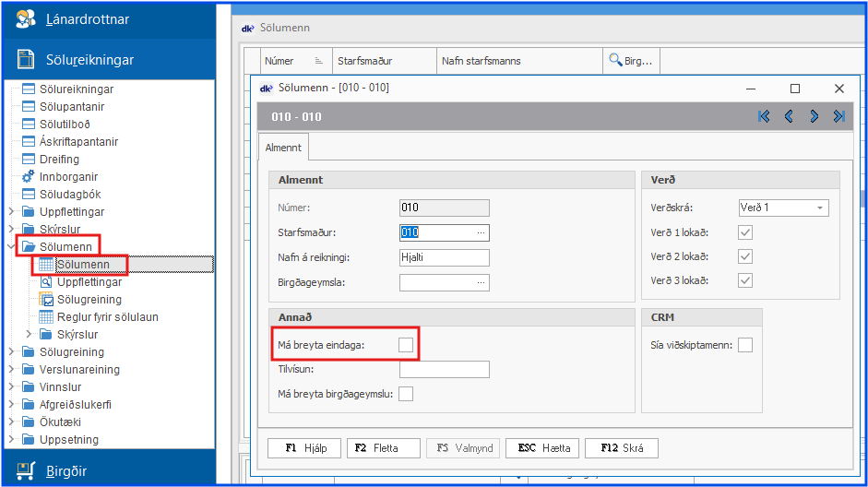The image size is (868, 487).
Task: Click the Innborganir gear icon
Action: pyautogui.click(x=28, y=177)
